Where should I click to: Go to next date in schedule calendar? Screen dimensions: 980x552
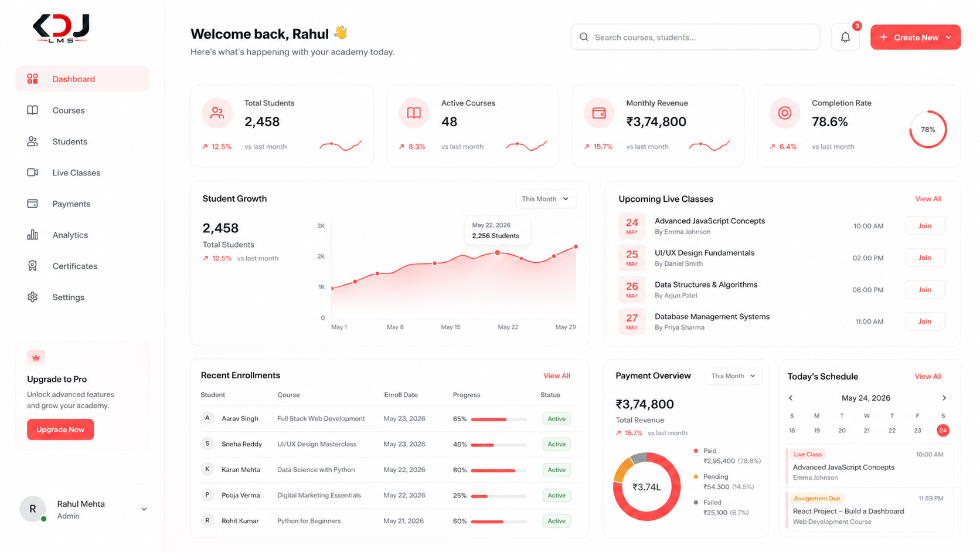coord(944,398)
